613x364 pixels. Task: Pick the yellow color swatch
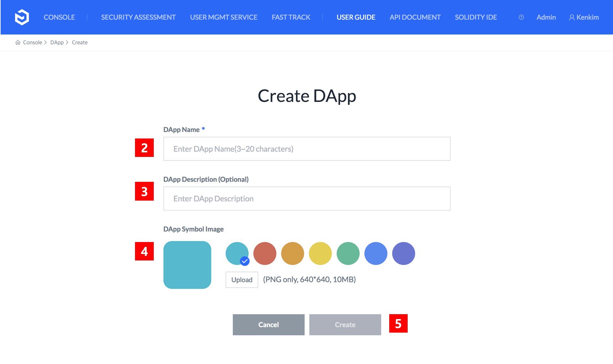320,253
